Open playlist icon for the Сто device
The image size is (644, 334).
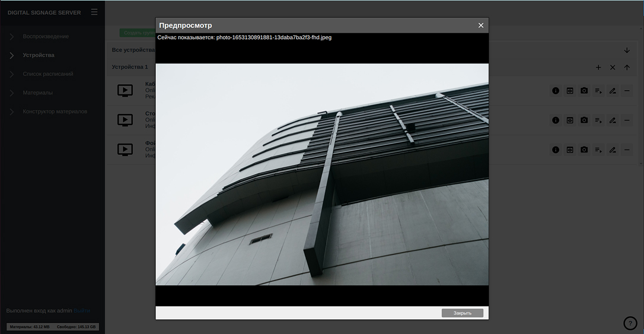pos(598,120)
